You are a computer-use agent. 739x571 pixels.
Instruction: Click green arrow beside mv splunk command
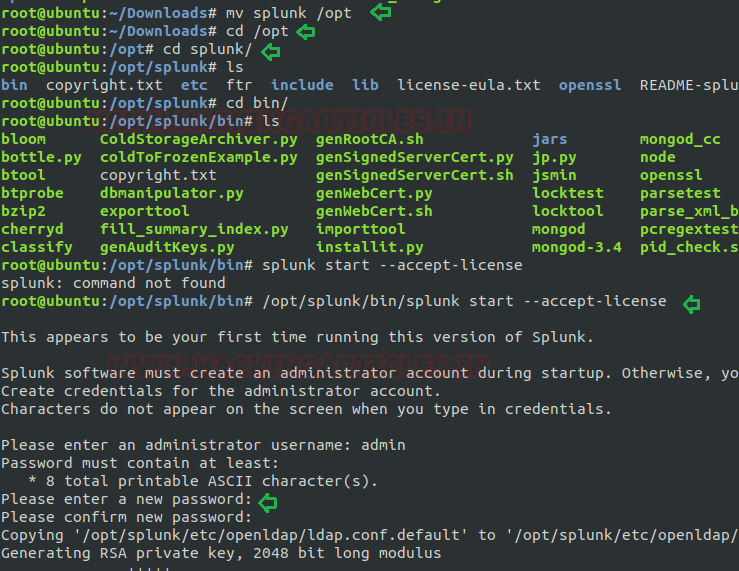380,12
